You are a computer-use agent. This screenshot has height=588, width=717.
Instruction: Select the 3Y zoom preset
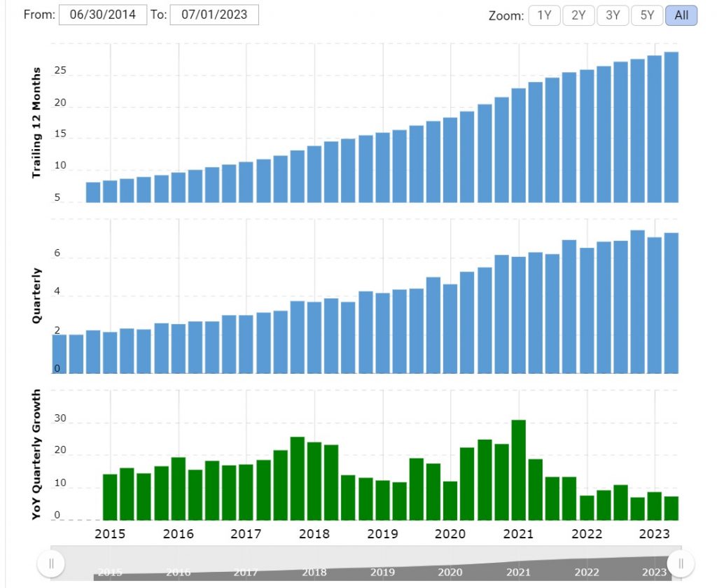click(x=612, y=15)
